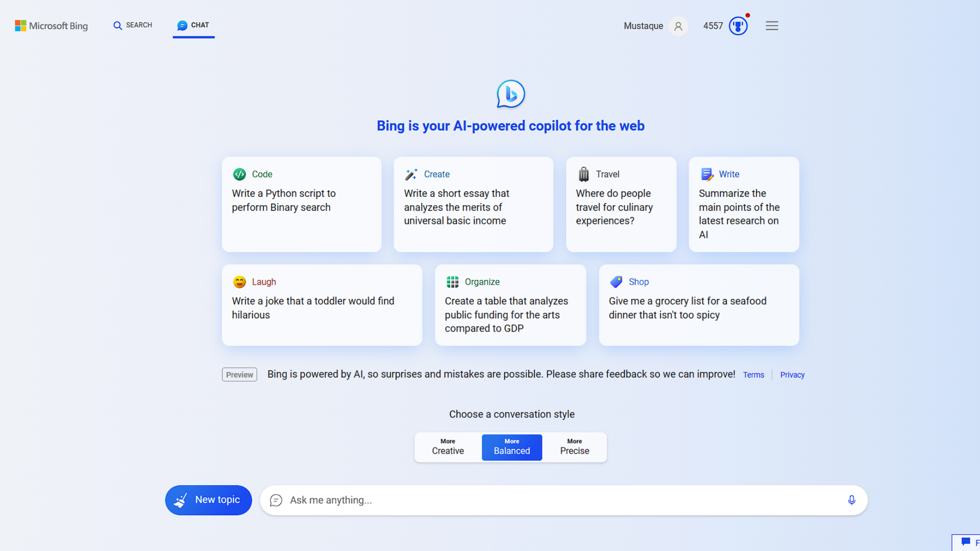Select the More Balanced conversation style
The image size is (980, 551).
coord(511,447)
